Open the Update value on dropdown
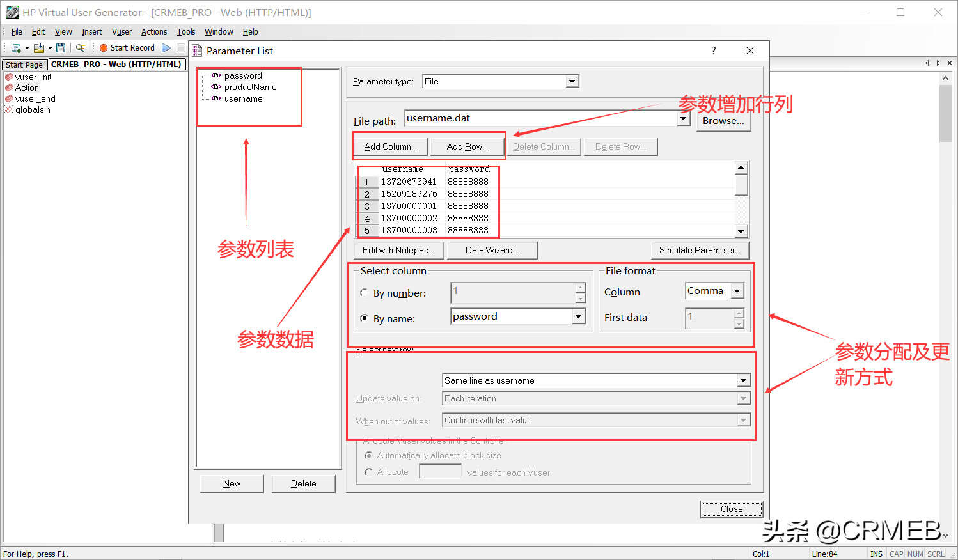Screen dimensions: 958x560 click(x=743, y=398)
